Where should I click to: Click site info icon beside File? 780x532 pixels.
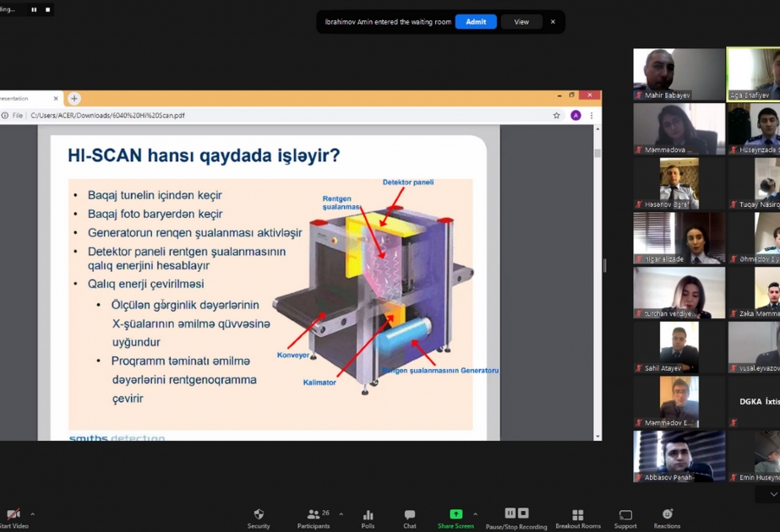[5, 116]
